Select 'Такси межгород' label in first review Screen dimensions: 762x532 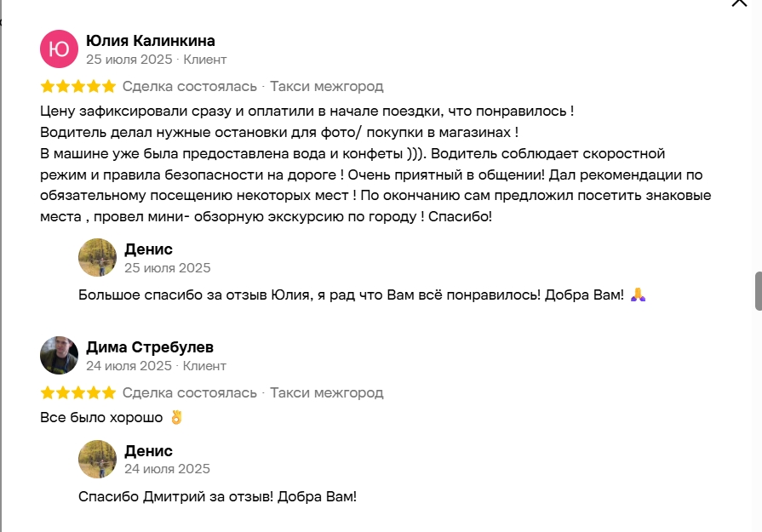tap(327, 87)
